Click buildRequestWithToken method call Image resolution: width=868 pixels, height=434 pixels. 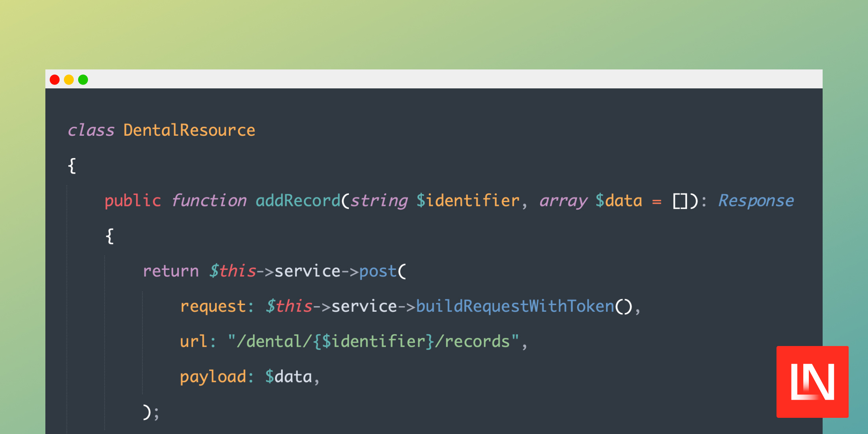[x=515, y=307]
